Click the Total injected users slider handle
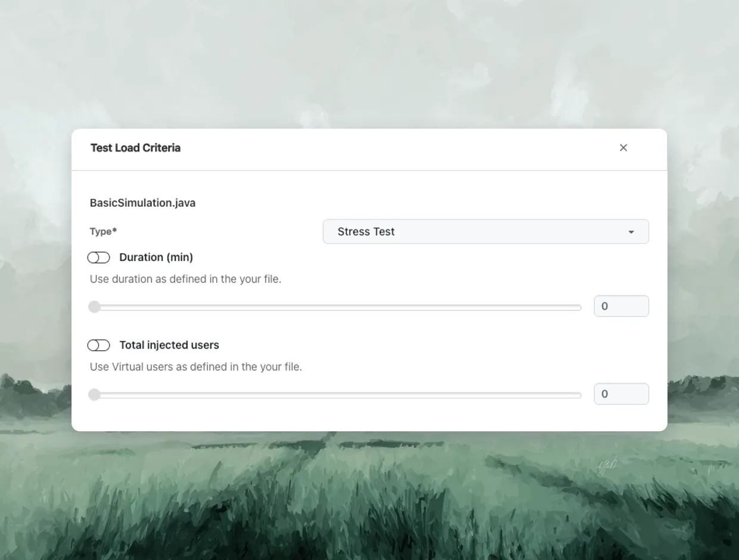This screenshot has height=560, width=739. pyautogui.click(x=94, y=394)
